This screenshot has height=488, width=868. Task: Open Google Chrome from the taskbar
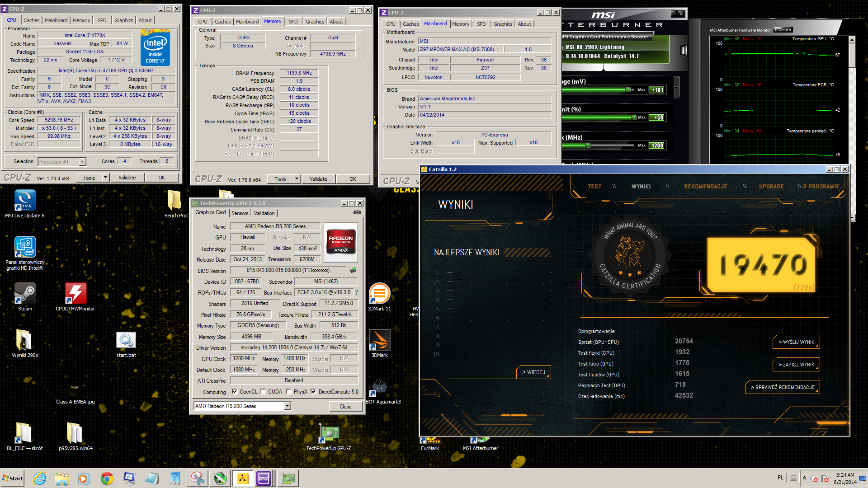(107, 478)
